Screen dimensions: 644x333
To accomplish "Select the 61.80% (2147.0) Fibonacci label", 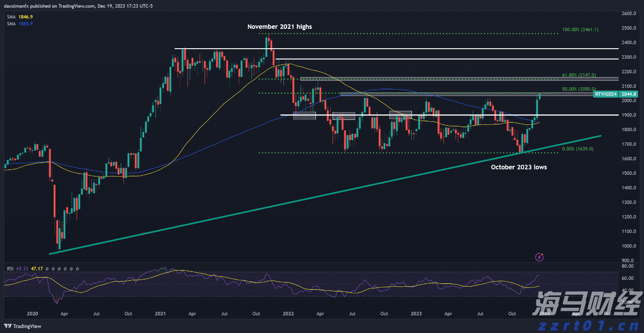I will (x=579, y=75).
